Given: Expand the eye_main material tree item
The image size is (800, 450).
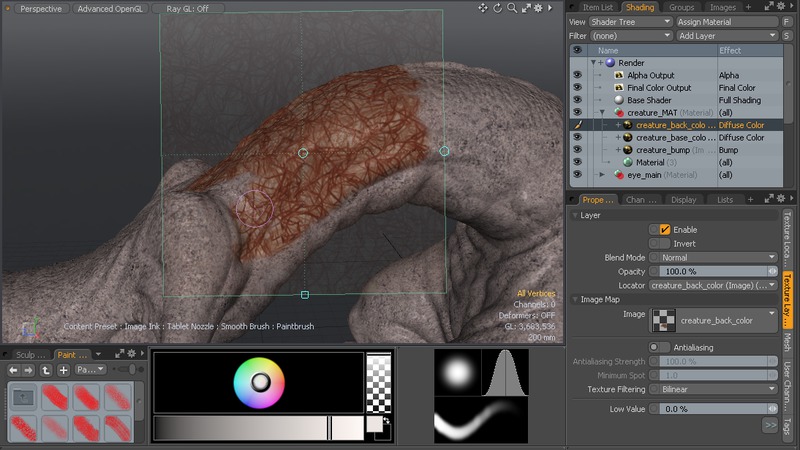Looking at the screenshot, I should (602, 175).
